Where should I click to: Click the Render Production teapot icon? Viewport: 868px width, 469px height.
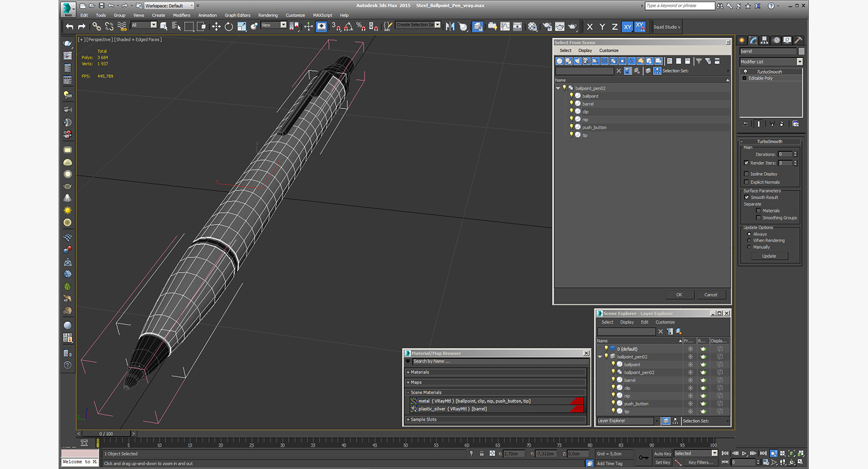(572, 26)
